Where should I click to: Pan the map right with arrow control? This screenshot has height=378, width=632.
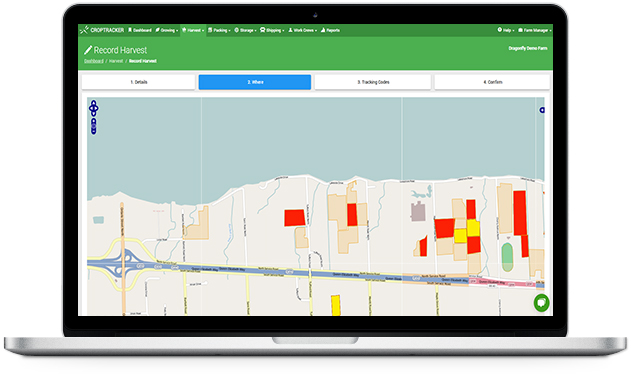coord(96,108)
